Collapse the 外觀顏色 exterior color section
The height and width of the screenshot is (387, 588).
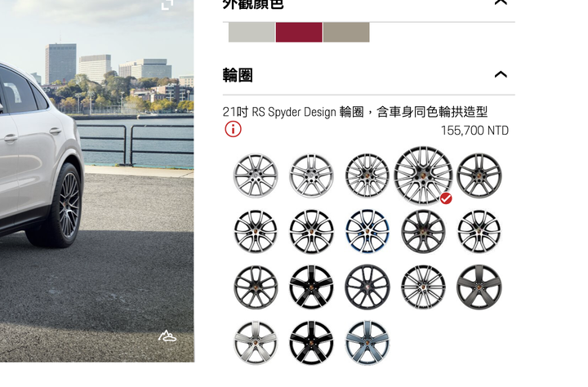point(501,2)
